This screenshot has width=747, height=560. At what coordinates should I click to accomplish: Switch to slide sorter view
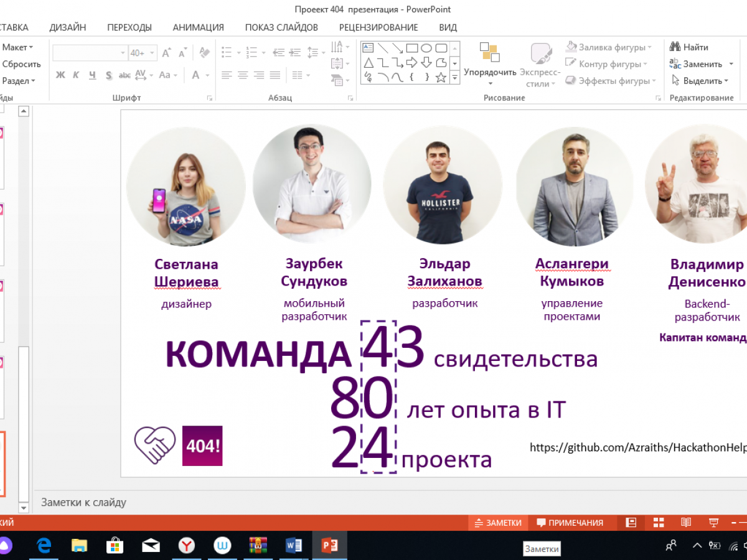[x=658, y=523]
